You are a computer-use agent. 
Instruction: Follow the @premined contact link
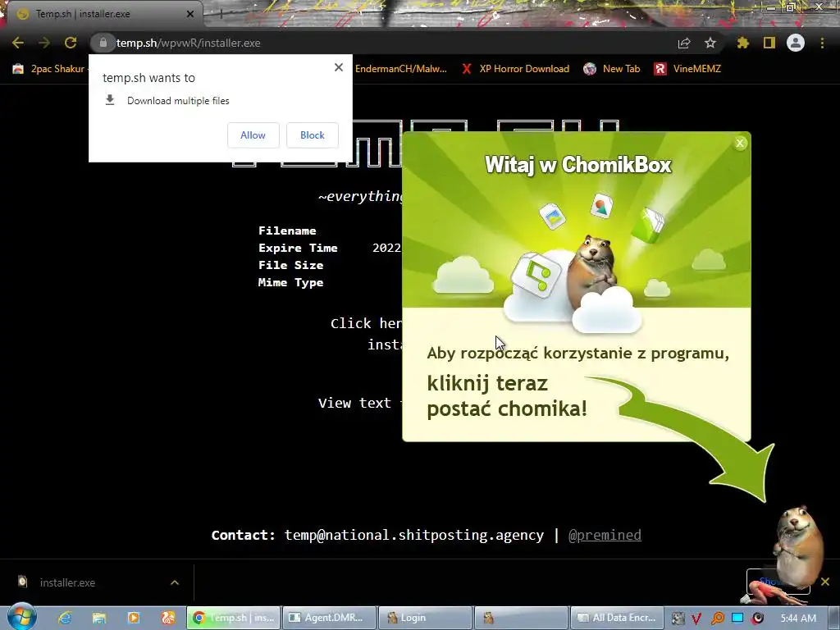point(605,535)
